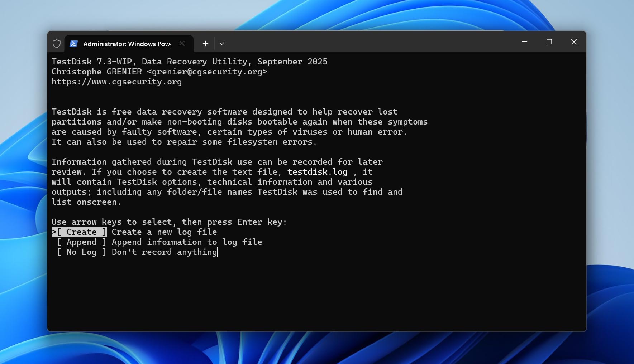This screenshot has width=634, height=364.
Task: Click the 'Create a new log file' description
Action: click(x=165, y=232)
